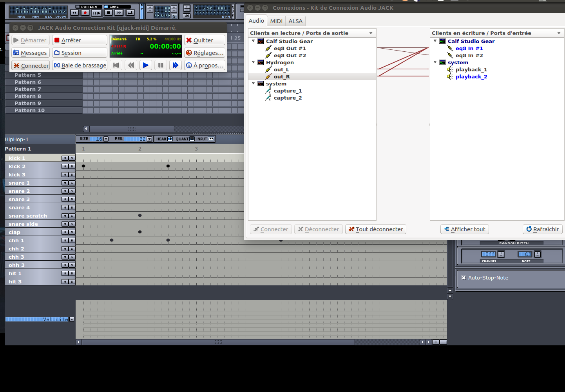Screen dimensions: 565x392
Task: Click the Hydrogen stop transport button
Action: (109, 13)
